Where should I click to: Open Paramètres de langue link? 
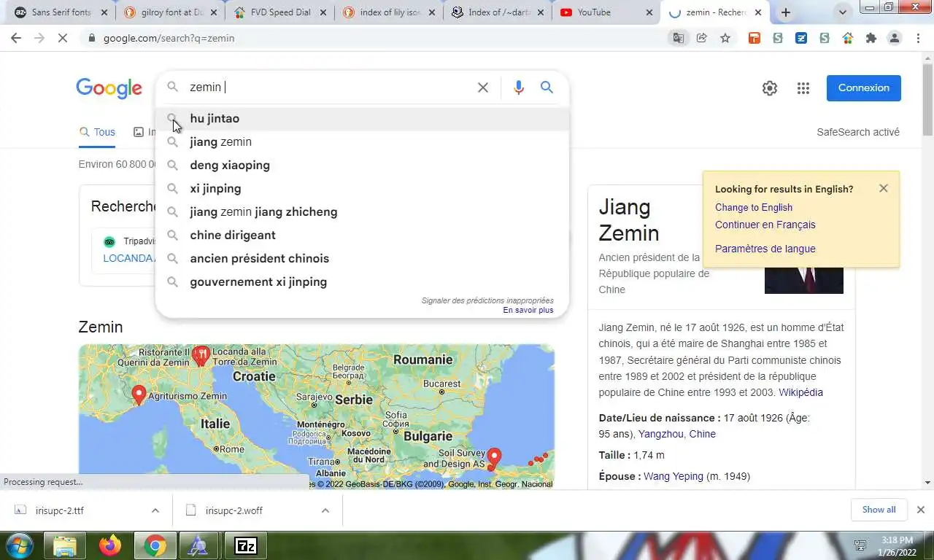(765, 249)
